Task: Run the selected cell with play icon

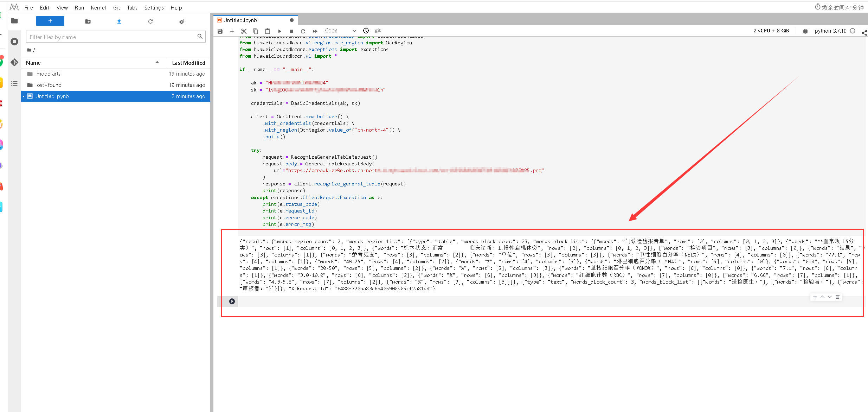Action: pos(279,31)
